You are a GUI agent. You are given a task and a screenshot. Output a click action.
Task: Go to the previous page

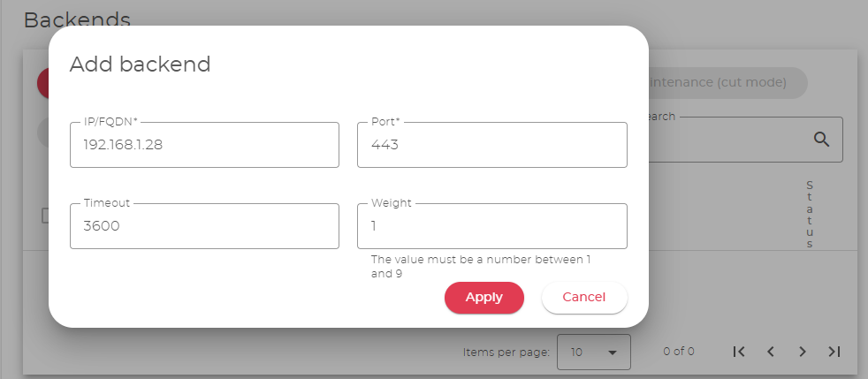pos(771,352)
